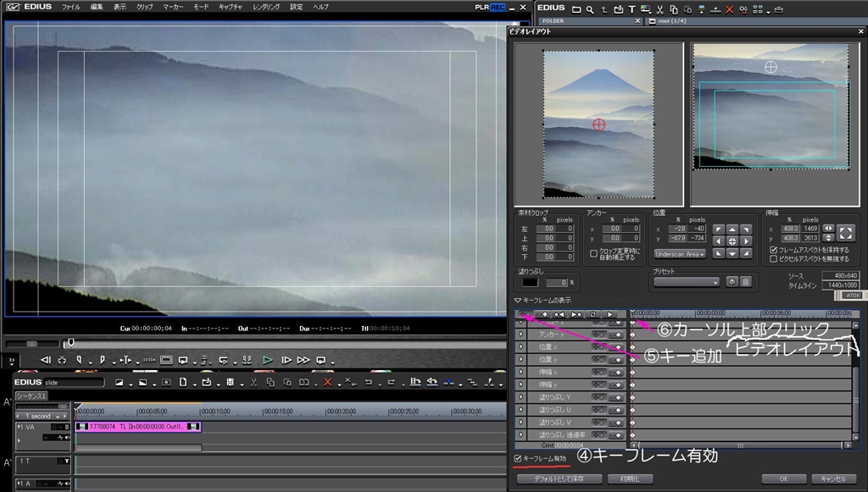Click the OK button
This screenshot has width=868, height=492.
[x=783, y=478]
